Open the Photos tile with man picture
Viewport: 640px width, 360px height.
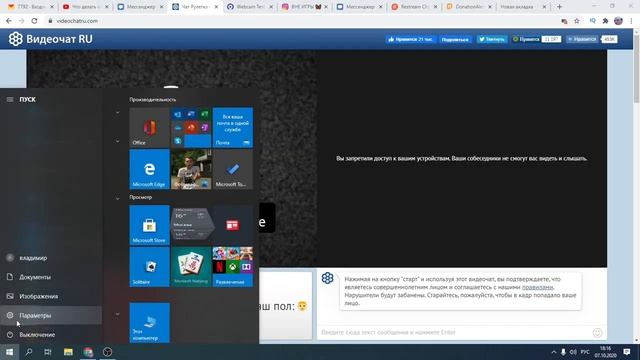[x=191, y=169]
